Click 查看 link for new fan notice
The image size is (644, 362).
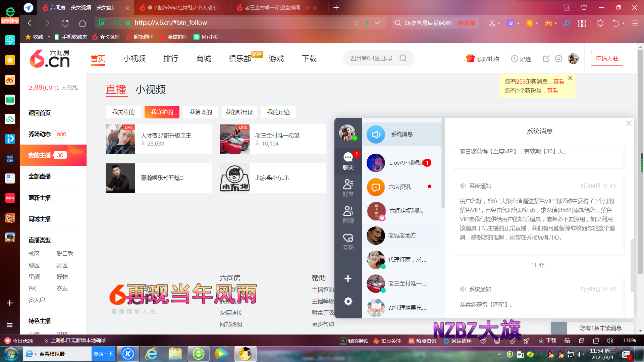(552, 91)
